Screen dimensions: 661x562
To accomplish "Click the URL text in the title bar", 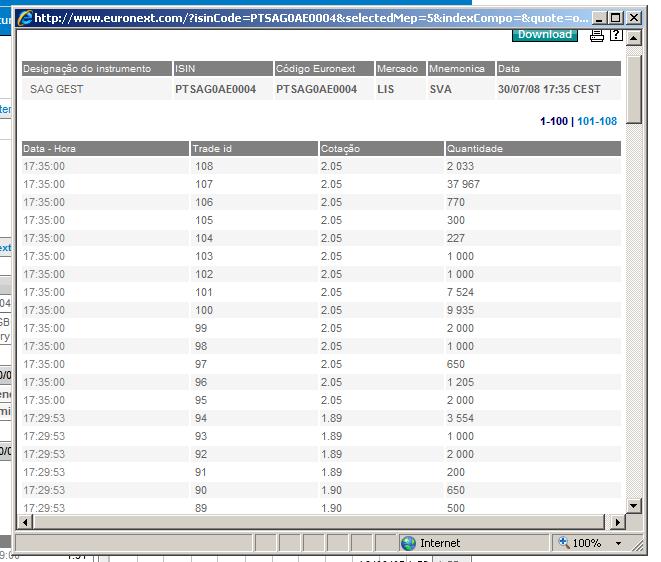I will tap(311, 18).
